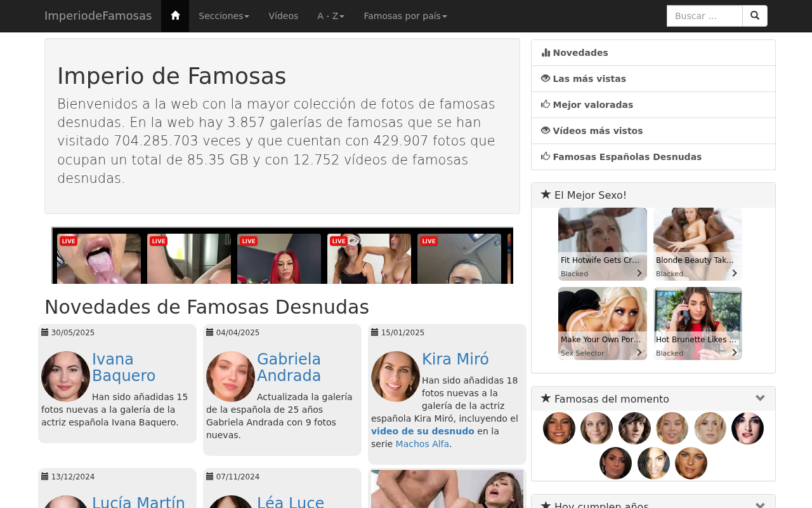812x508 pixels.
Task: Click the LIVE thumbnail with red-haired person
Action: coord(279,258)
